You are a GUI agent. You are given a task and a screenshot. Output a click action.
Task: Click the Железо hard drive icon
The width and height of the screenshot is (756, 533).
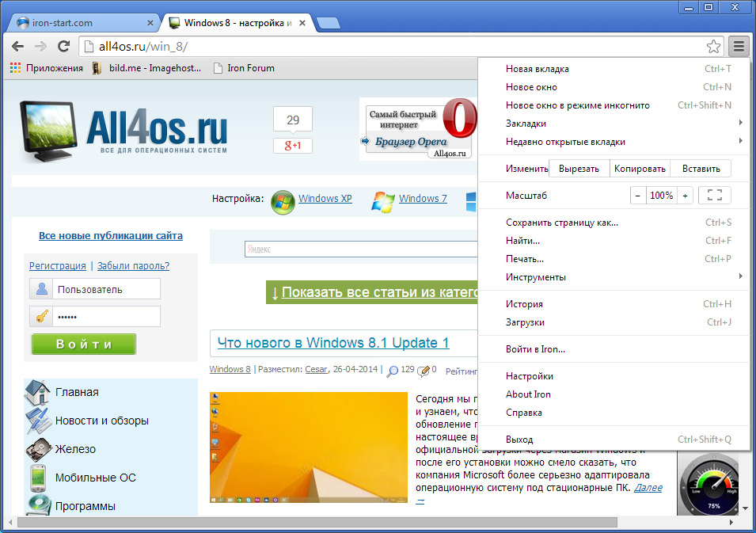click(x=39, y=449)
